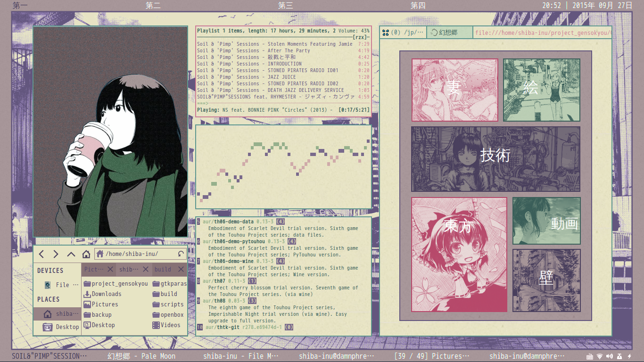The width and height of the screenshot is (644, 362).
Task: Switch to workspace 第四
Action: (x=418, y=5)
